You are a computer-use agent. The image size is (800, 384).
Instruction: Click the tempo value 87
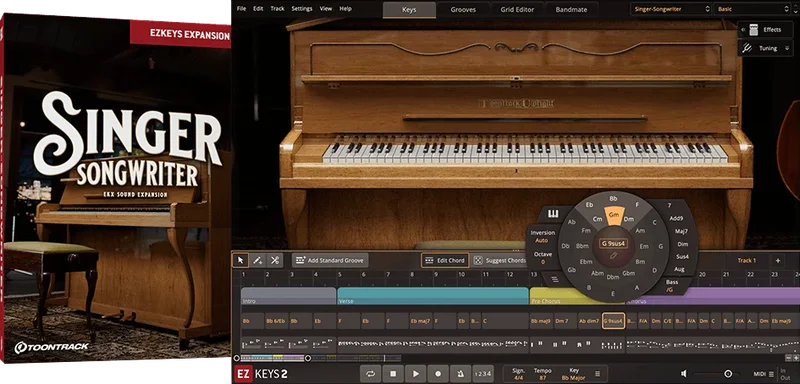543,377
